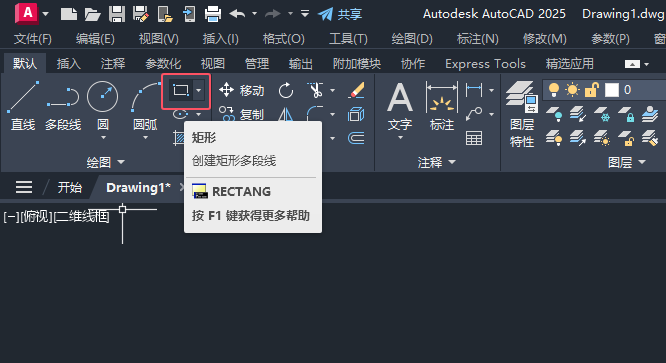Open the Linear dimension dropdown arrow
Viewport: 666px width, 363px height.
pyautogui.click(x=491, y=90)
